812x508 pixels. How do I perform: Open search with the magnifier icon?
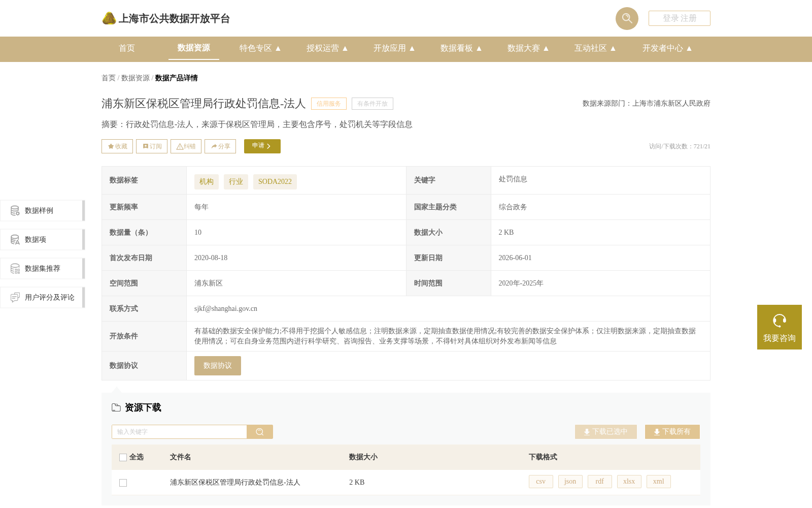click(627, 18)
